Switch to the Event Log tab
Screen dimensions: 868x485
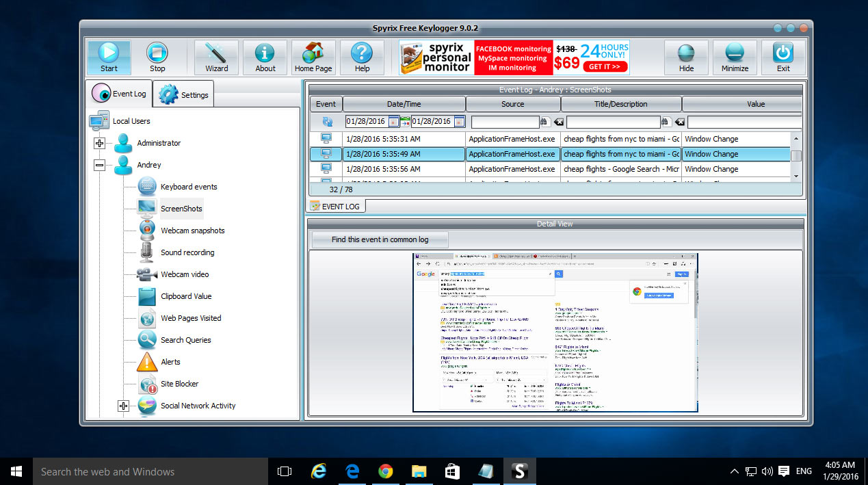tap(120, 94)
